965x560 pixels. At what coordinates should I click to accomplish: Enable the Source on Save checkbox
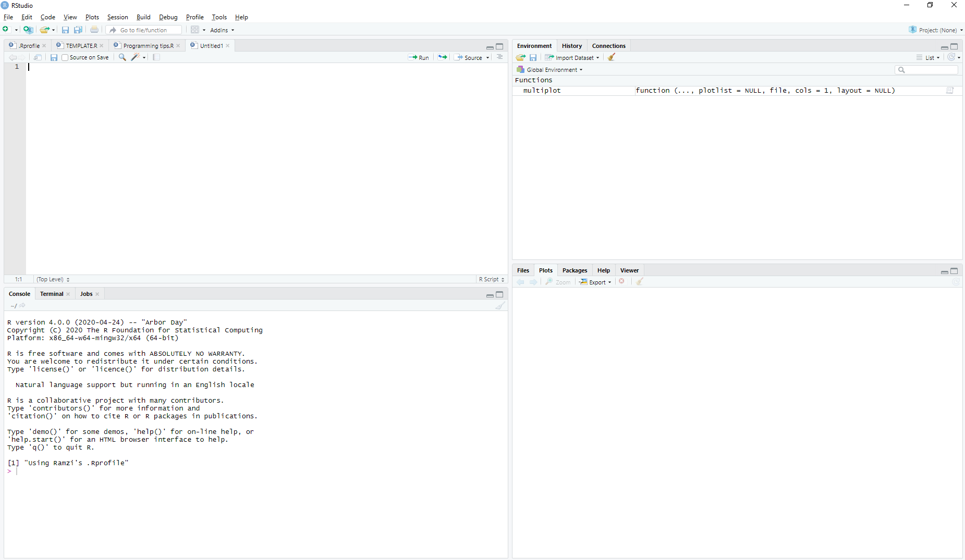pos(65,58)
